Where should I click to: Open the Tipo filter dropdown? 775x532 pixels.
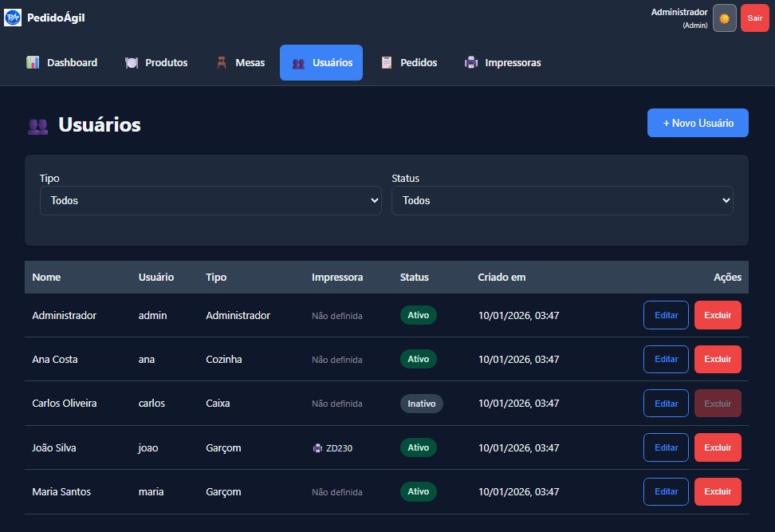pos(210,201)
